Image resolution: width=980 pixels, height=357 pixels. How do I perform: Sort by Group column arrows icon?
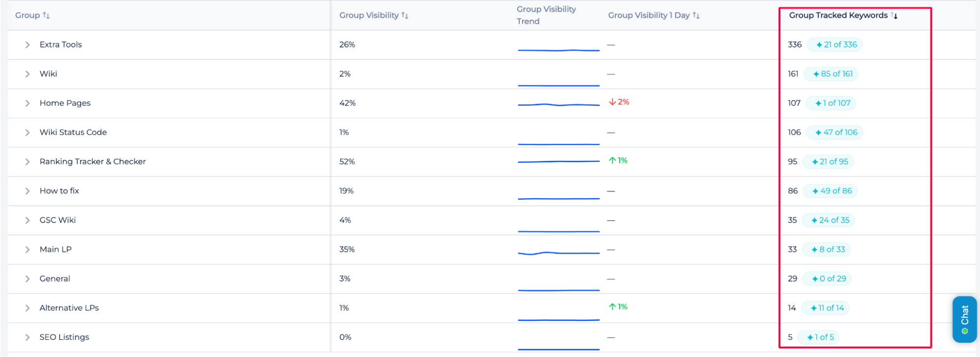click(x=46, y=15)
